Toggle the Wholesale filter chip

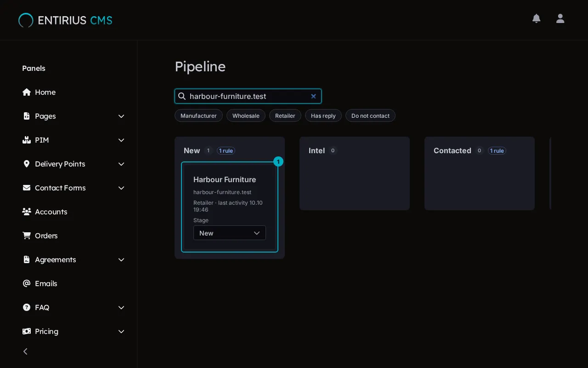246,115
